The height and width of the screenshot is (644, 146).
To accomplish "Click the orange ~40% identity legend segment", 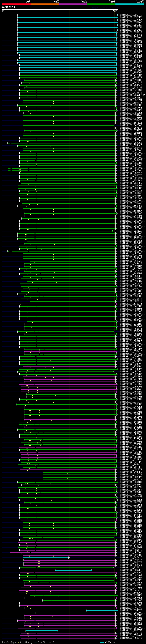I will click(45, 4).
